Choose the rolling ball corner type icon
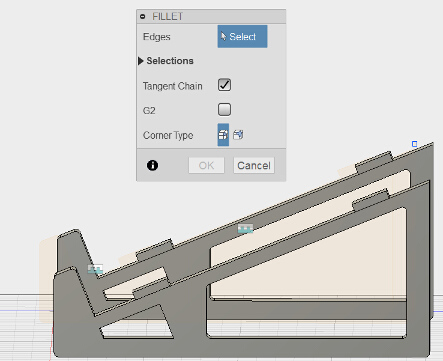Screen dimensions: 443x361 coord(223,135)
